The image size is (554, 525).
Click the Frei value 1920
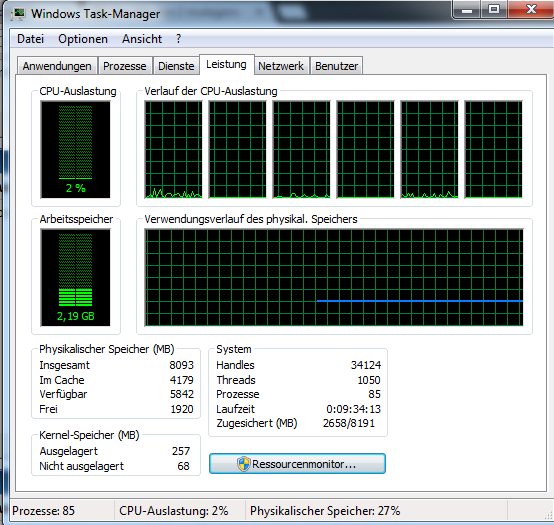pyautogui.click(x=182, y=409)
